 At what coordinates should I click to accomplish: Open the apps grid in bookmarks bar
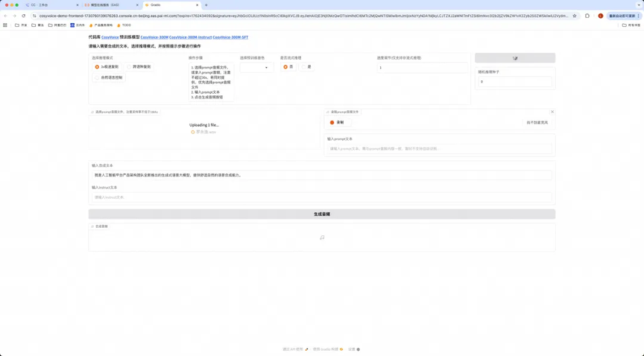coord(5,25)
